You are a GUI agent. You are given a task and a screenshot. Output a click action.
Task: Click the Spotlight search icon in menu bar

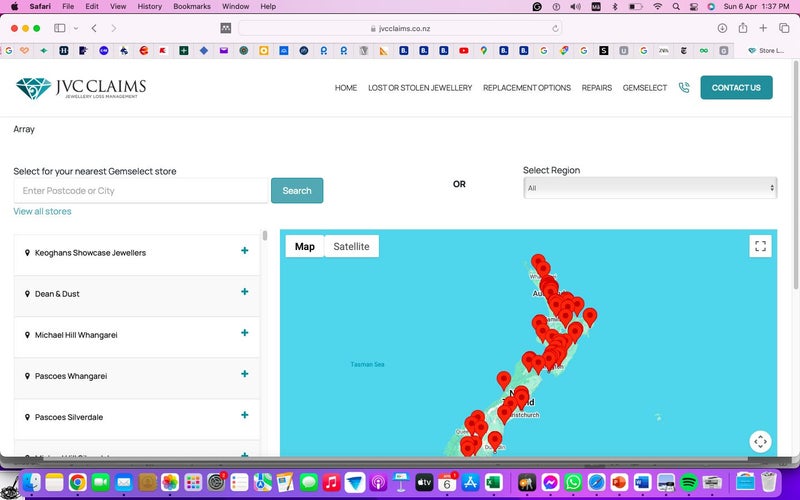[676, 7]
